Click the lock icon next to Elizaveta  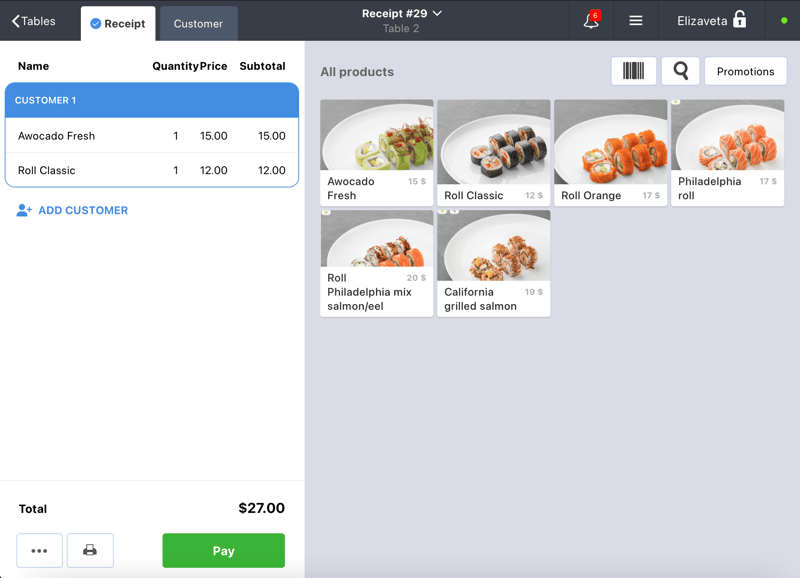[740, 20]
